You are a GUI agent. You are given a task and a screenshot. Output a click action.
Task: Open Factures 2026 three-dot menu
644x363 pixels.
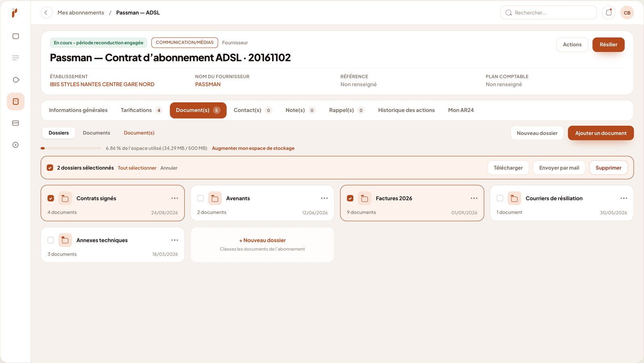pos(474,198)
